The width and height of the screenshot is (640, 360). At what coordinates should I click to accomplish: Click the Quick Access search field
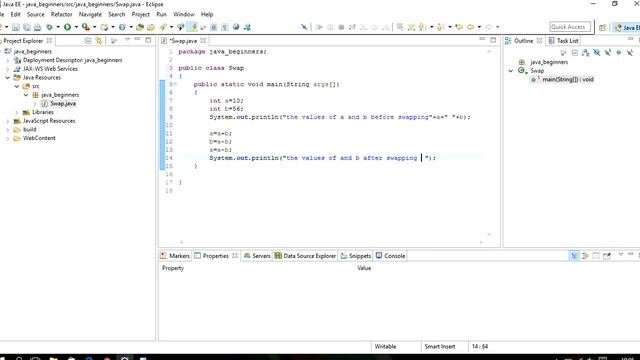coord(570,27)
